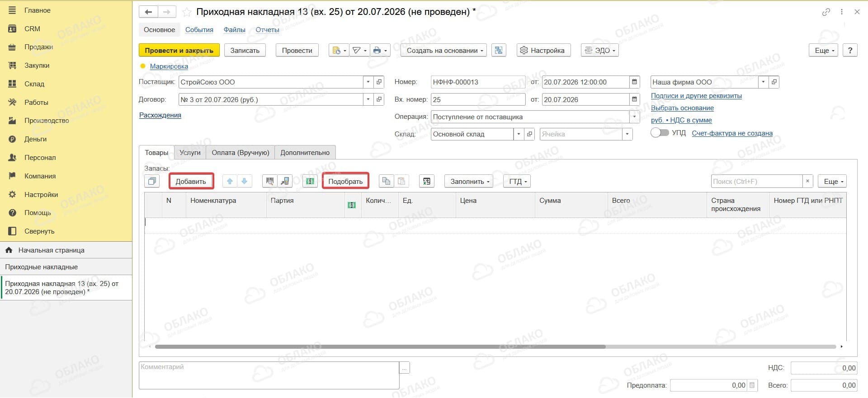Add document to favorites star

point(186,12)
